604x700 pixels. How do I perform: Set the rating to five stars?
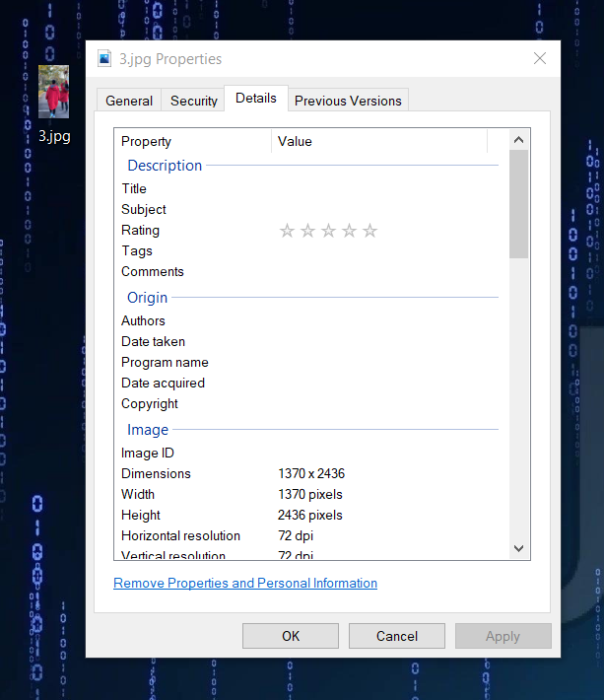coord(369,231)
